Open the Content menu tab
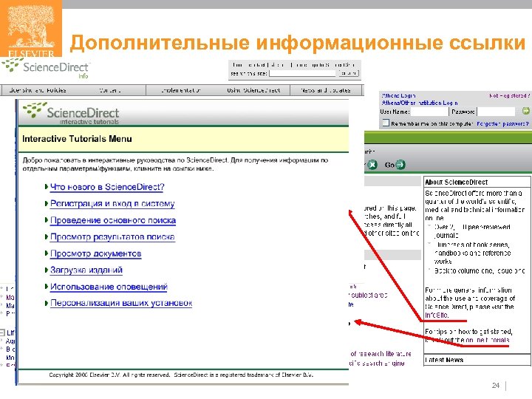Screen dimensions: 532x399 coord(110,90)
